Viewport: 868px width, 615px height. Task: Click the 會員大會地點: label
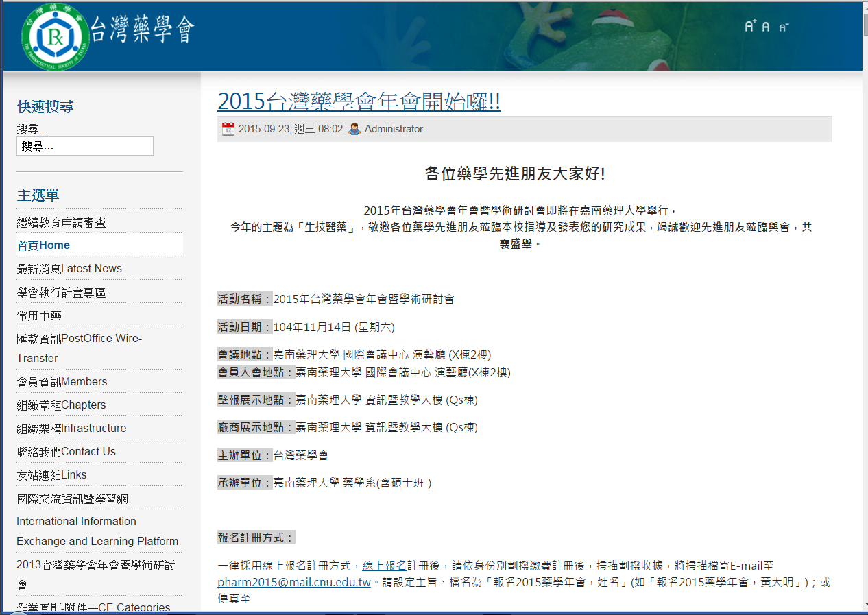[x=256, y=372]
